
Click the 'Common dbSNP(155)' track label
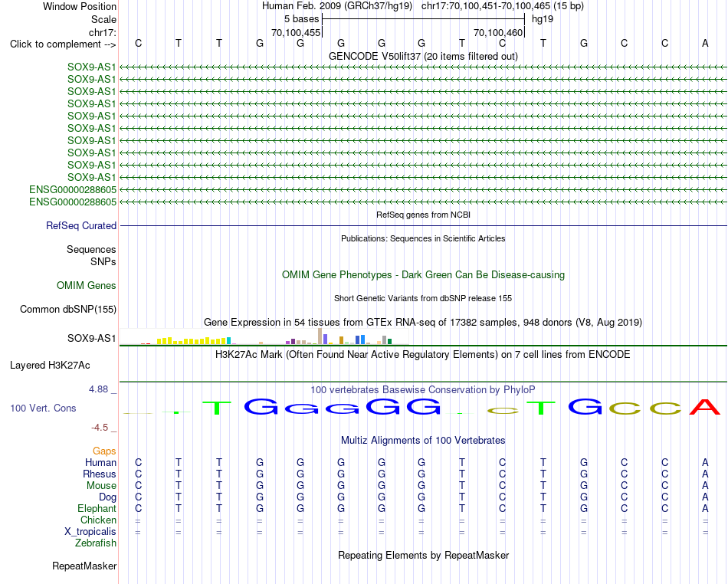[x=67, y=309]
